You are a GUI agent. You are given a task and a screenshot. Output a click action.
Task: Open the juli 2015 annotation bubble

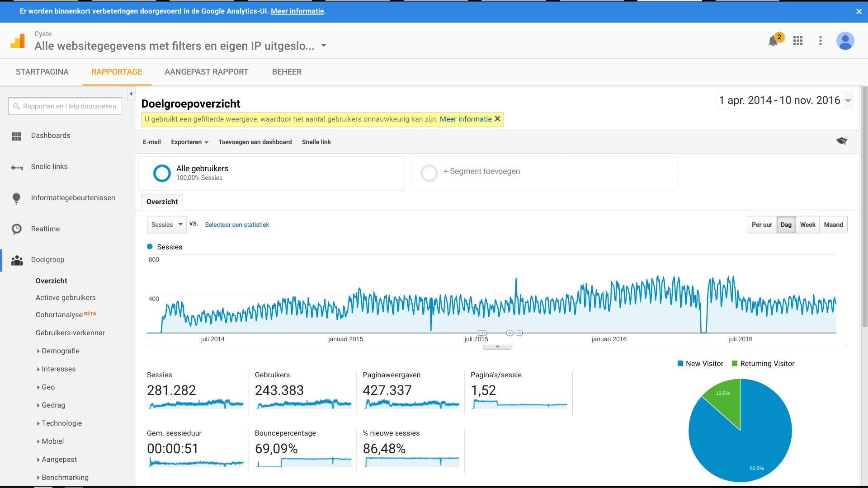tap(481, 333)
